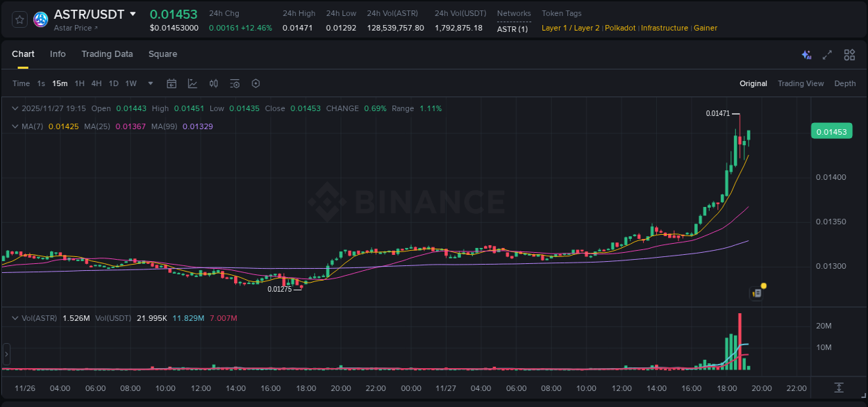Image resolution: width=868 pixels, height=407 pixels.
Task: Open the candlestick type picker
Action: pyautogui.click(x=213, y=83)
